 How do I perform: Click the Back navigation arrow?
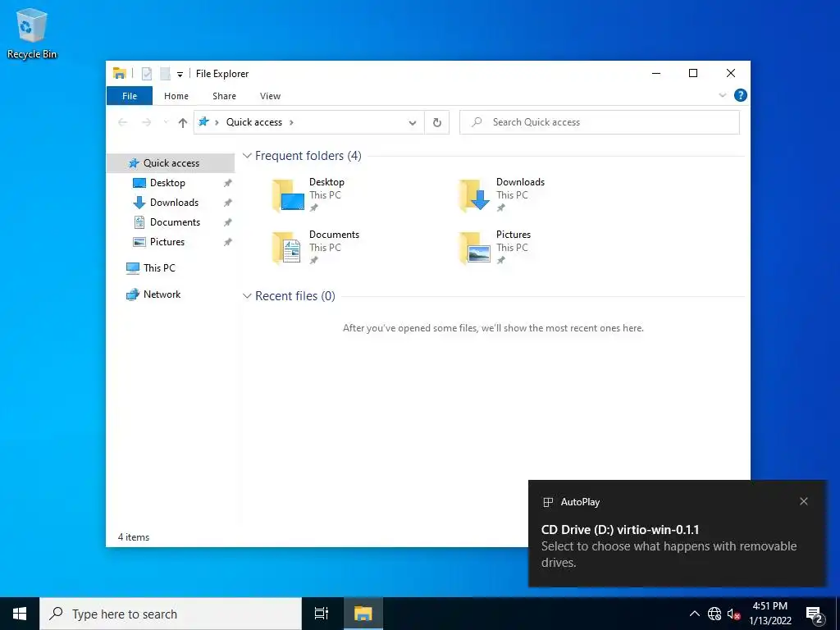(123, 123)
